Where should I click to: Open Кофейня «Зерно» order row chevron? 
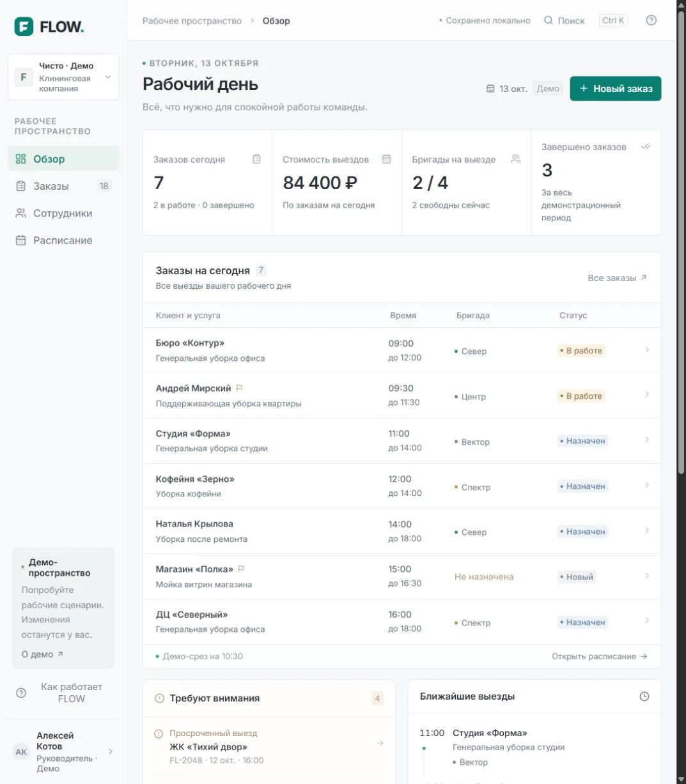click(x=647, y=485)
